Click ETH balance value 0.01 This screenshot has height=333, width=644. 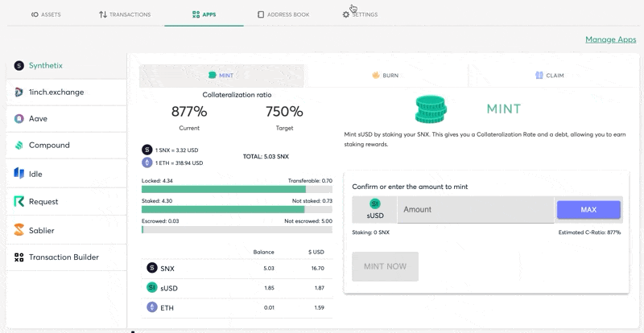(x=269, y=307)
